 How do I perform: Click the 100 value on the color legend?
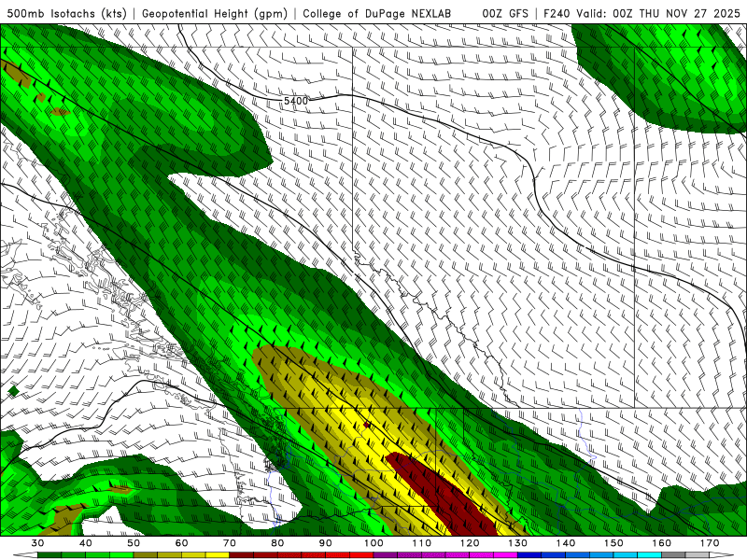pyautogui.click(x=373, y=543)
